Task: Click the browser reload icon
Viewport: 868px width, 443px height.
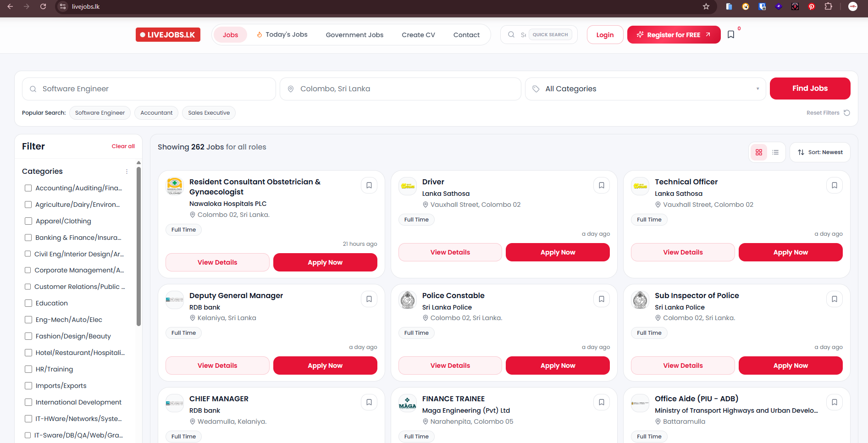Action: 43,6
